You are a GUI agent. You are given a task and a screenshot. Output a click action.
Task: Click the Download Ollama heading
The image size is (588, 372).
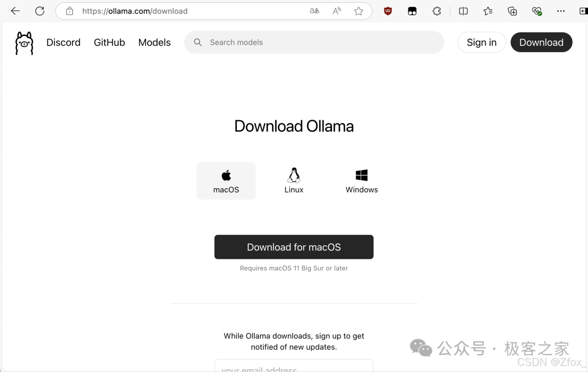tap(294, 126)
